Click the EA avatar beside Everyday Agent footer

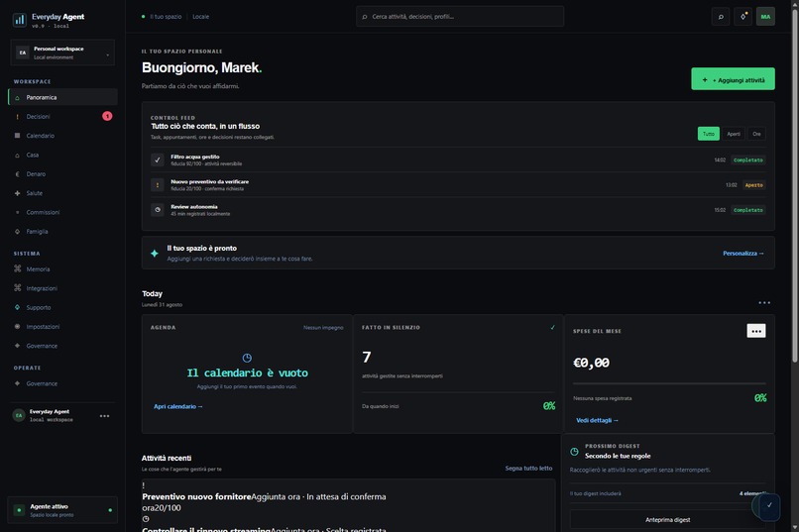coord(19,415)
